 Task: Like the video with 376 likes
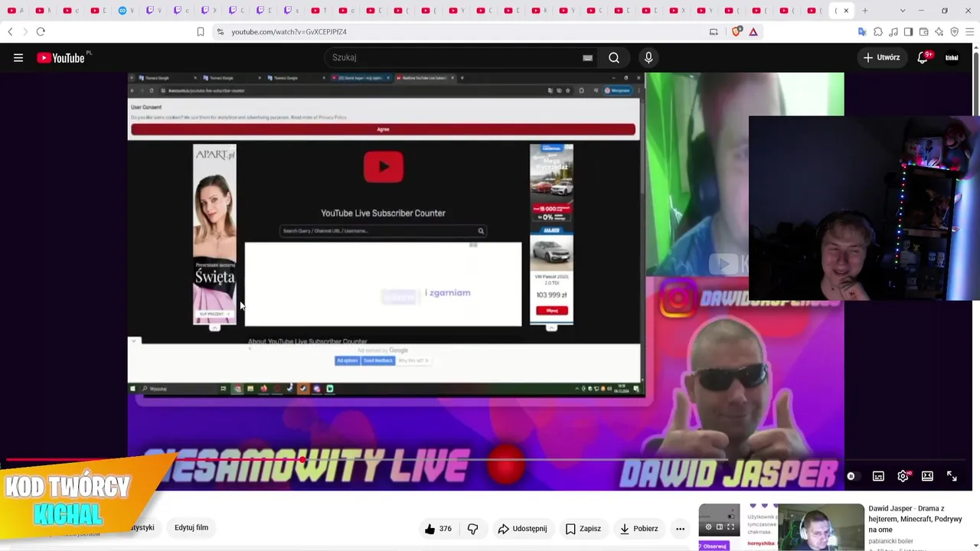[x=438, y=529]
